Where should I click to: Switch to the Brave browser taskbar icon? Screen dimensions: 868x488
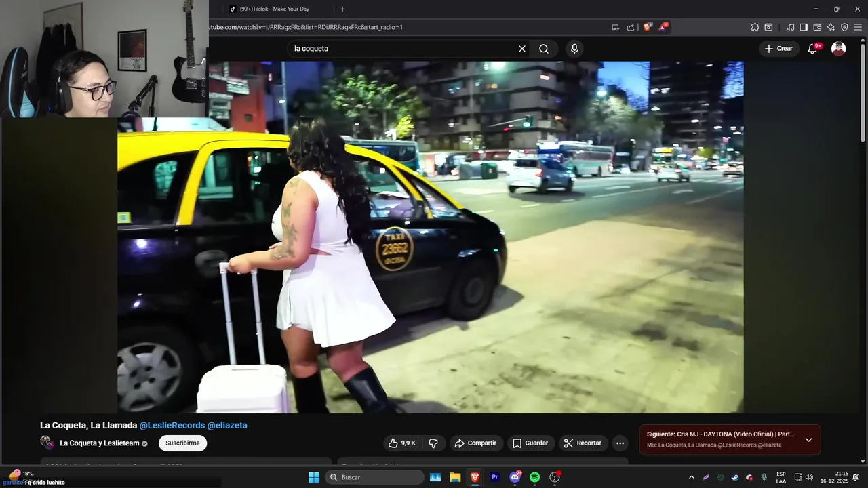pos(475,477)
